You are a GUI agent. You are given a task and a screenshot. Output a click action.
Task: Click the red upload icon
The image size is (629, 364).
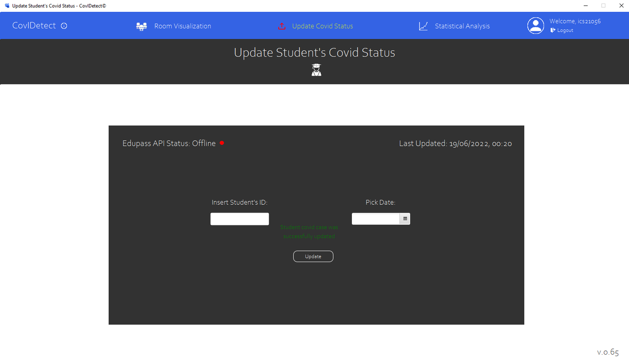pyautogui.click(x=282, y=26)
